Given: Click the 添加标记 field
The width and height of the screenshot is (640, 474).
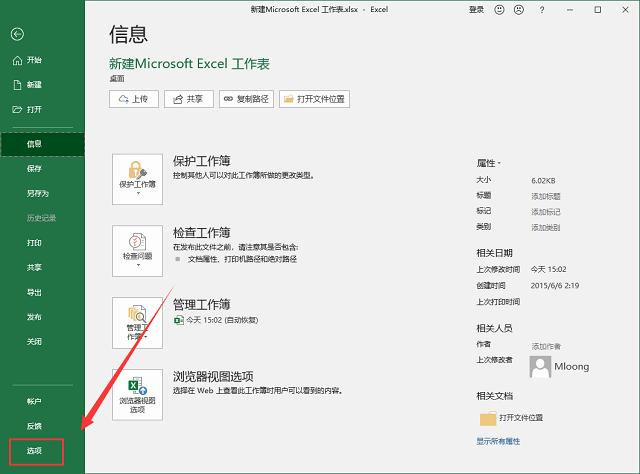Looking at the screenshot, I should [x=546, y=212].
